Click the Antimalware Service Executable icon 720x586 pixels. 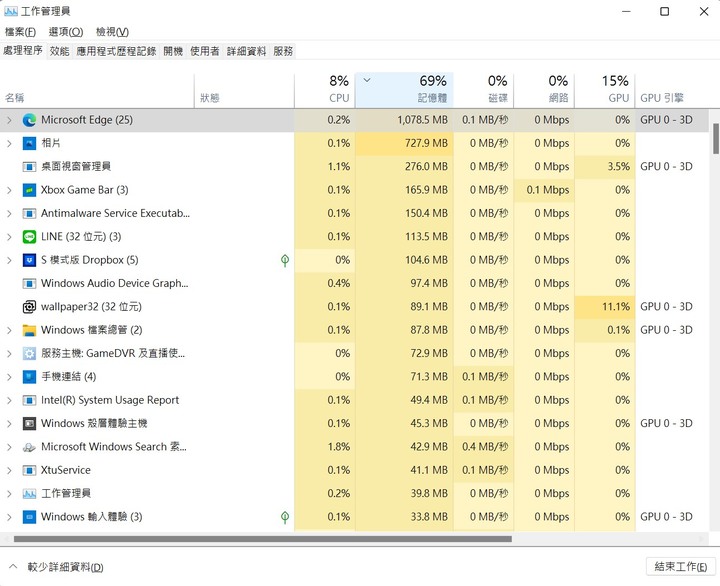click(x=29, y=214)
